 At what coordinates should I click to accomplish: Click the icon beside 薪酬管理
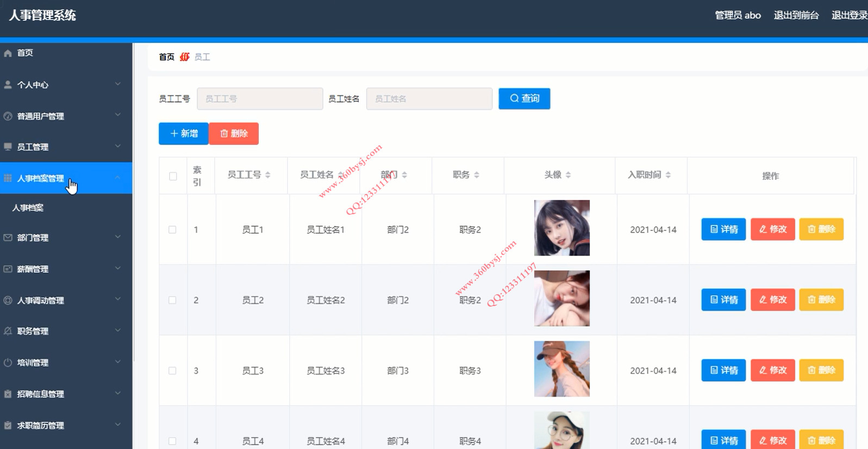pyautogui.click(x=8, y=269)
